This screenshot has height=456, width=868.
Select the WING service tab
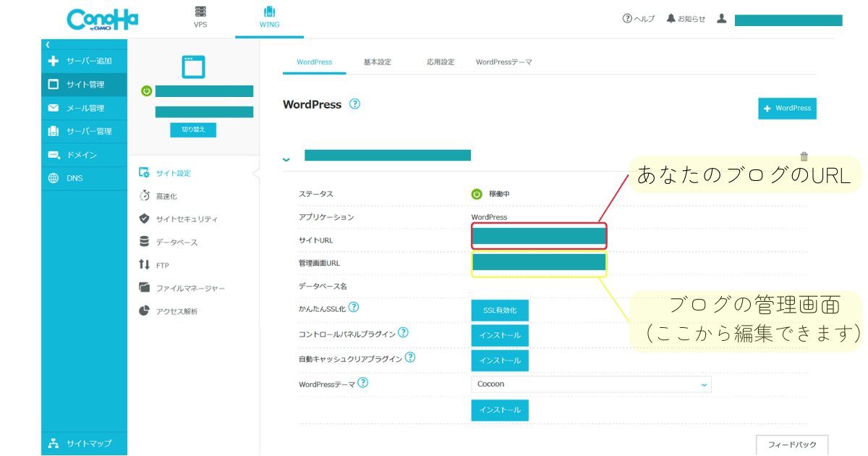click(269, 18)
